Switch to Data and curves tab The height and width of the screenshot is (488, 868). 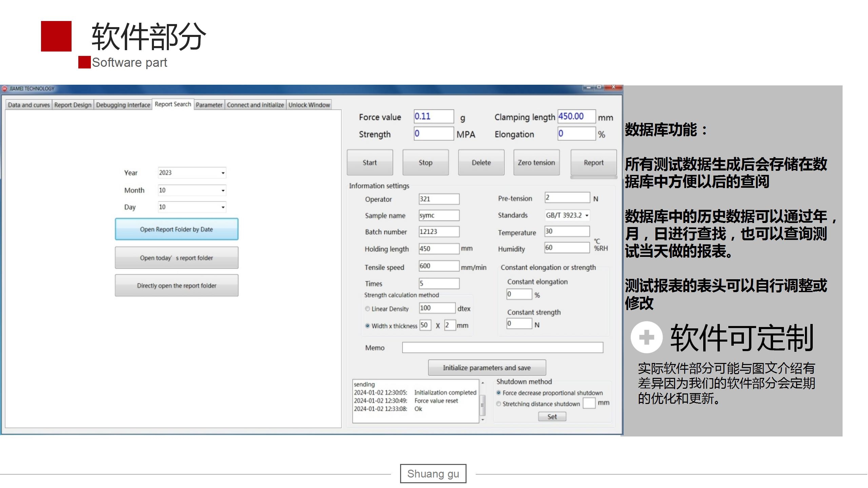[29, 105]
